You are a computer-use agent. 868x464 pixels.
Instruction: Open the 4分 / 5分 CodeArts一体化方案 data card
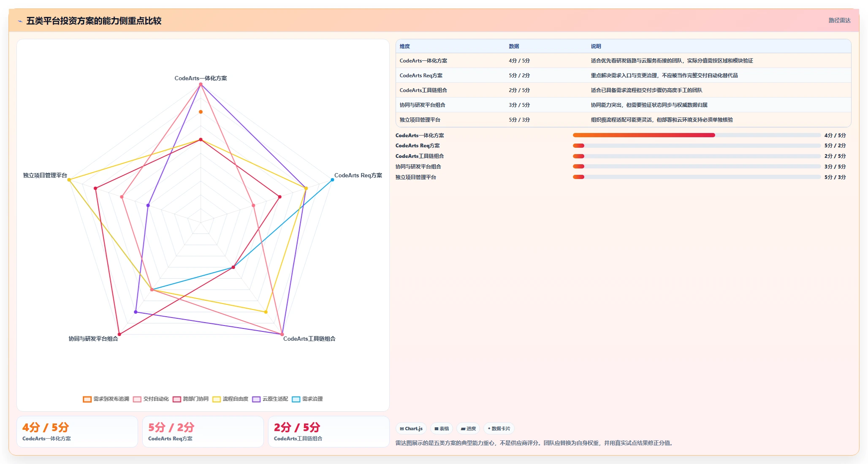pos(77,431)
